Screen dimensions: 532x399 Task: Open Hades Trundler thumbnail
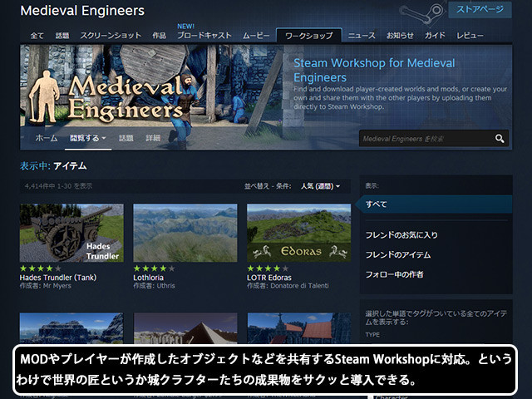pyautogui.click(x=71, y=233)
